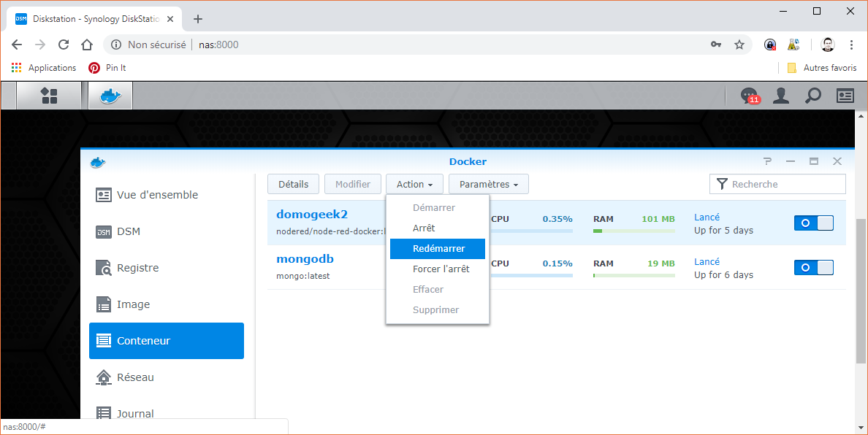The image size is (868, 435).
Task: Open the Paramètres dropdown
Action: 489,184
